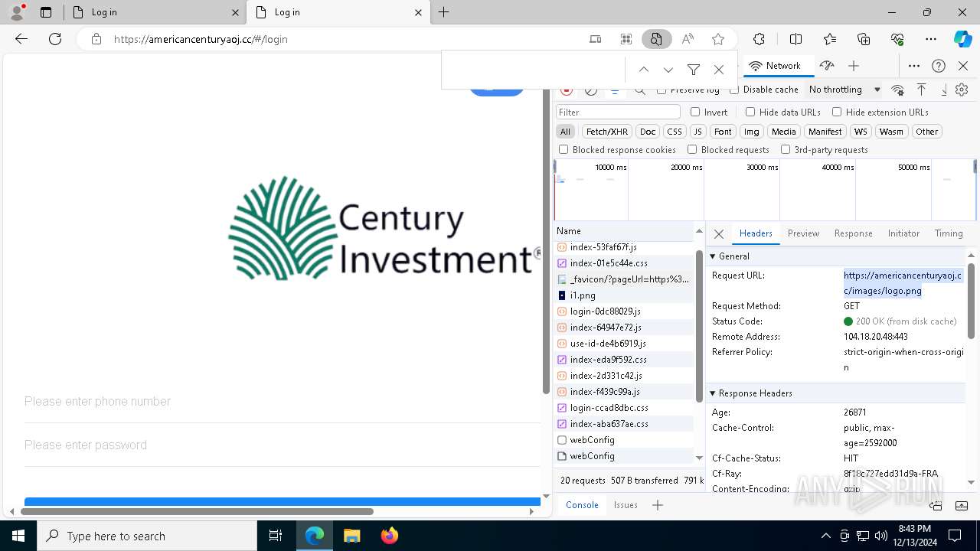This screenshot has width=980, height=551.
Task: Open DevTools help
Action: (x=939, y=66)
